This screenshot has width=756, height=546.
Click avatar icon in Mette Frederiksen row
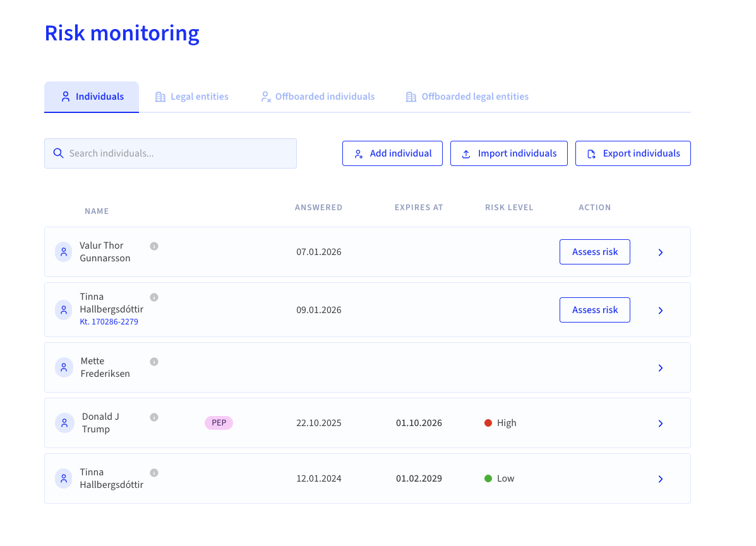click(64, 368)
